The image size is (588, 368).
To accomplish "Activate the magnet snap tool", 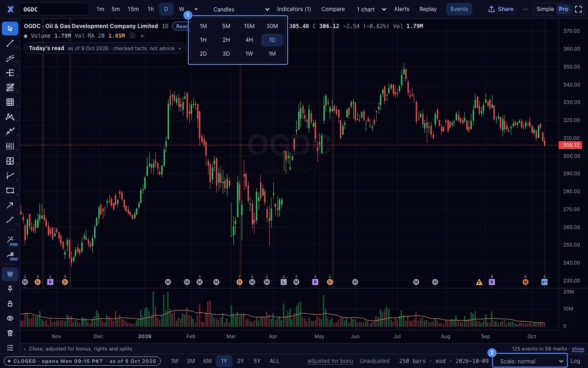I will 10,274.
